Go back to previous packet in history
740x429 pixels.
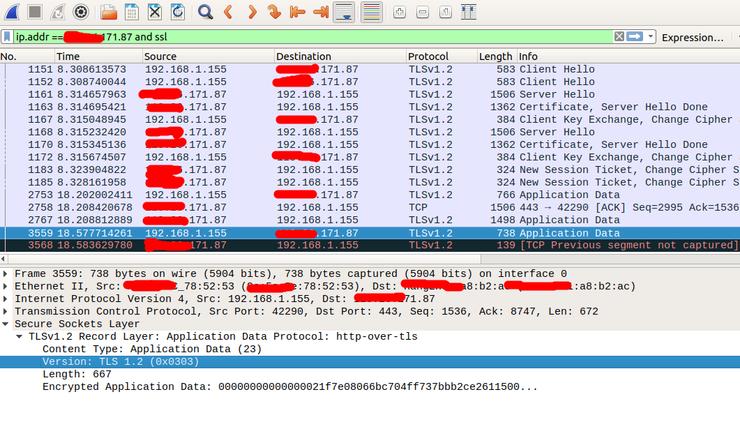click(x=229, y=13)
